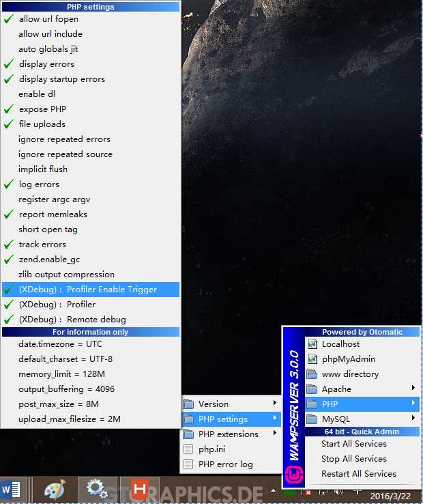Select memory_limit = 128M entry

coord(91,374)
